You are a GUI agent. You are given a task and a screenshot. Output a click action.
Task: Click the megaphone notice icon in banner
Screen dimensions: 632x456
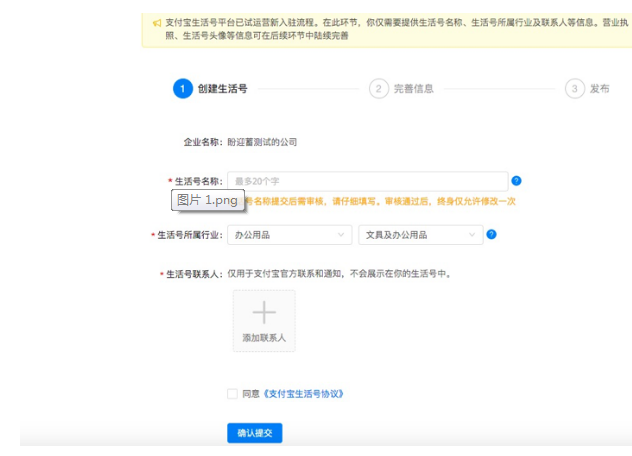click(x=157, y=23)
